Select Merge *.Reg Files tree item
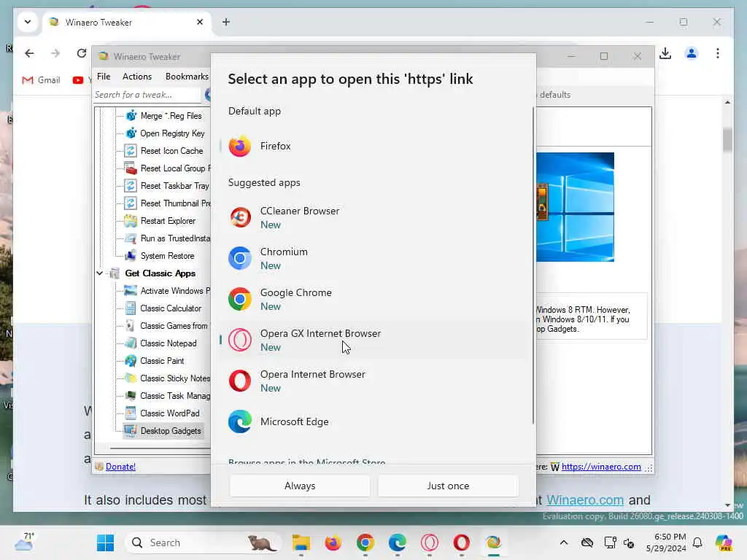Viewport: 747px width, 560px height. tap(171, 116)
